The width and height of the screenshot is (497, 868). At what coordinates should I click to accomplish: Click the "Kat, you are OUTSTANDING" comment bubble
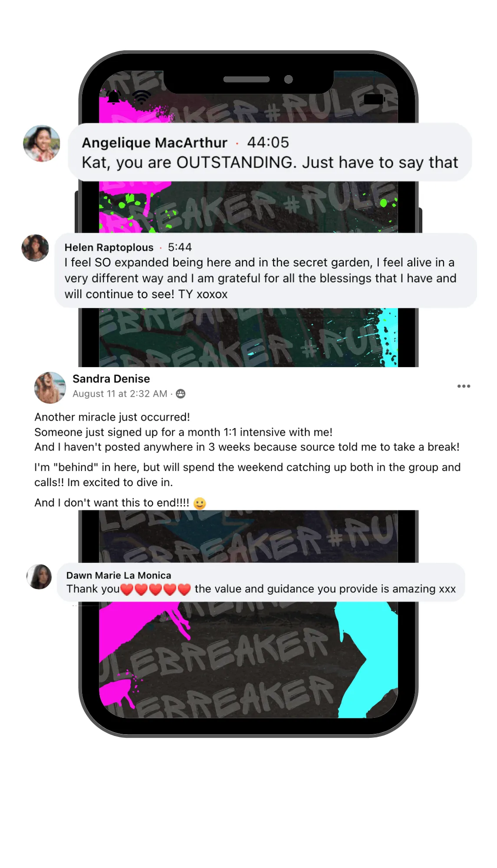click(x=270, y=152)
